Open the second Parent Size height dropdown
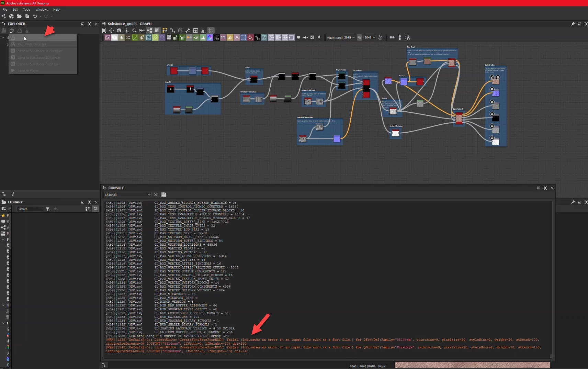Screen dimensions: 588x369 [x=370, y=37]
